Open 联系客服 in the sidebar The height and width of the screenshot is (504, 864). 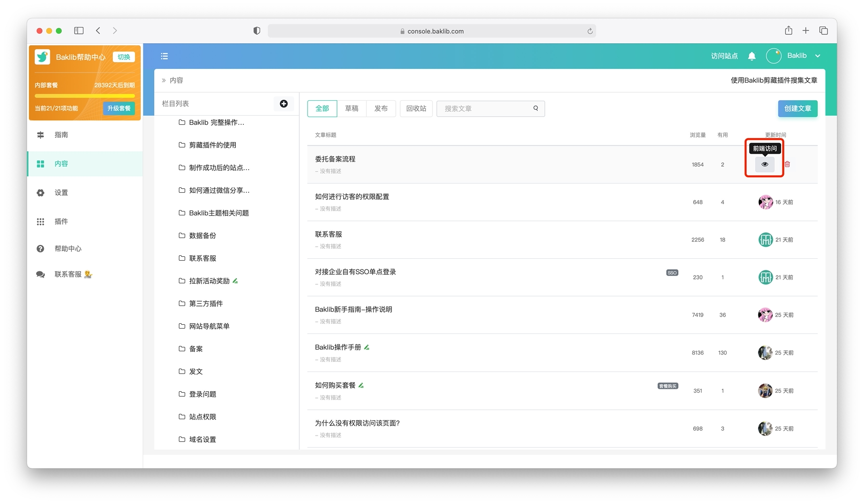click(85, 274)
